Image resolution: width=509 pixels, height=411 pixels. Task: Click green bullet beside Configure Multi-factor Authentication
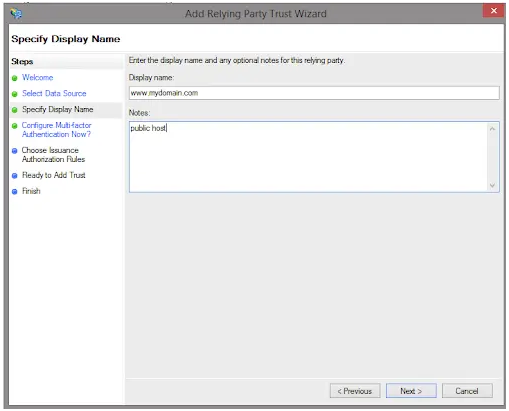tap(14, 126)
